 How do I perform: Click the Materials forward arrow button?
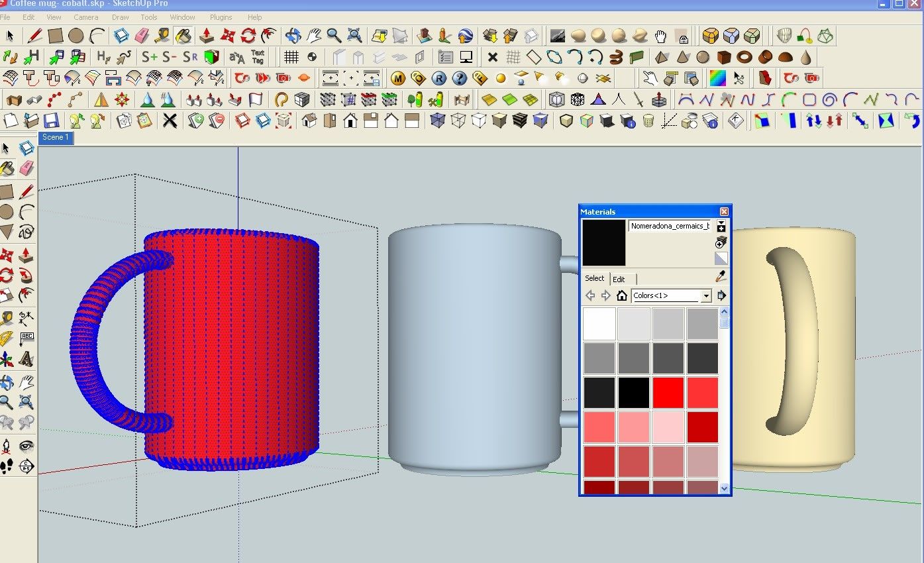click(x=605, y=295)
